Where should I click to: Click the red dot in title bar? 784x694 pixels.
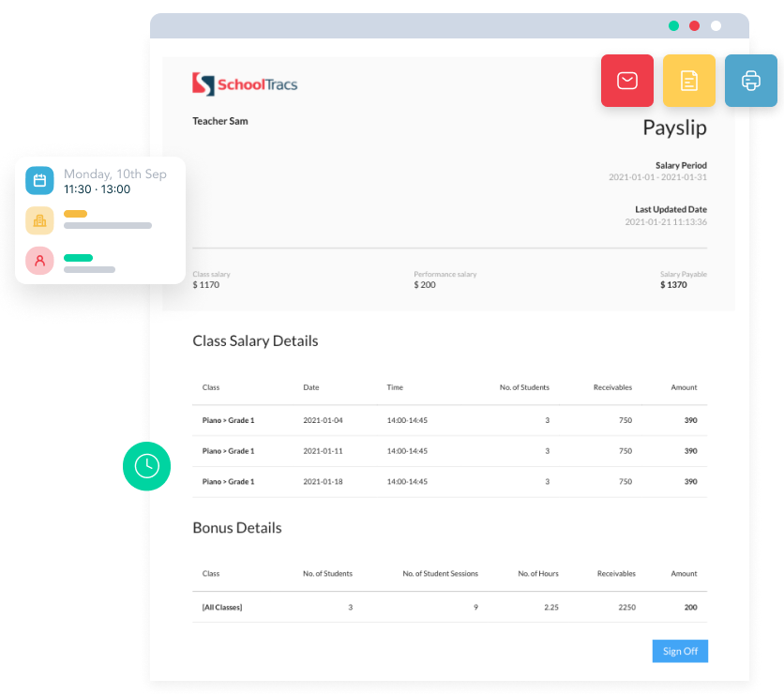coord(695,26)
